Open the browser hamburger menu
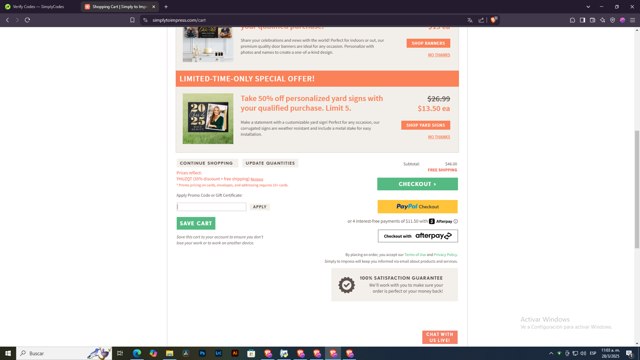The height and width of the screenshot is (360, 640). point(632,20)
